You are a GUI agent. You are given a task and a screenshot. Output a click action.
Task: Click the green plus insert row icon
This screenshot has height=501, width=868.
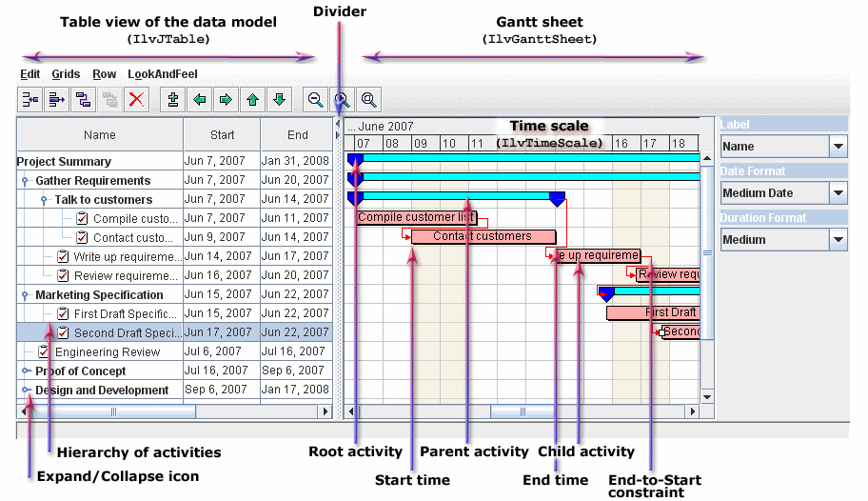click(x=173, y=99)
